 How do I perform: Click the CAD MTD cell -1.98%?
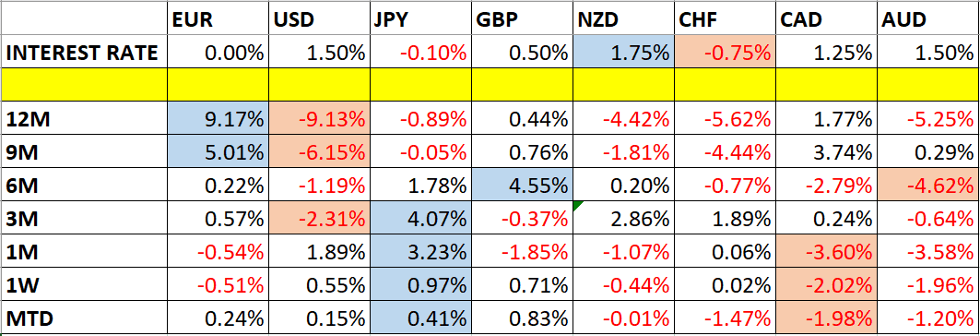tap(826, 318)
